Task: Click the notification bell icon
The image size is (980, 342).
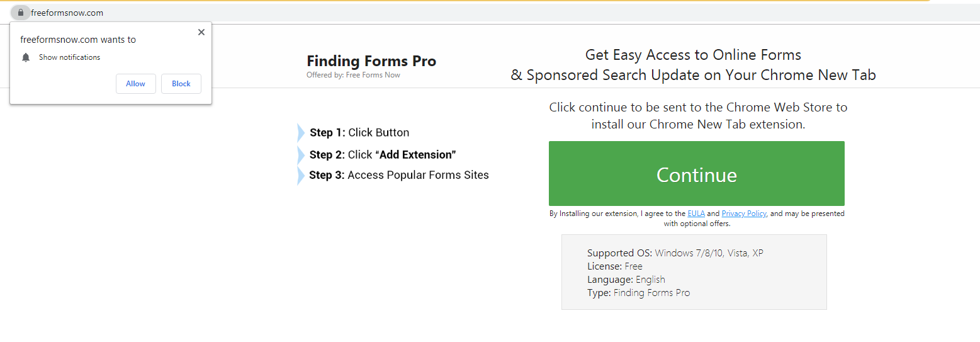Action: pos(26,57)
